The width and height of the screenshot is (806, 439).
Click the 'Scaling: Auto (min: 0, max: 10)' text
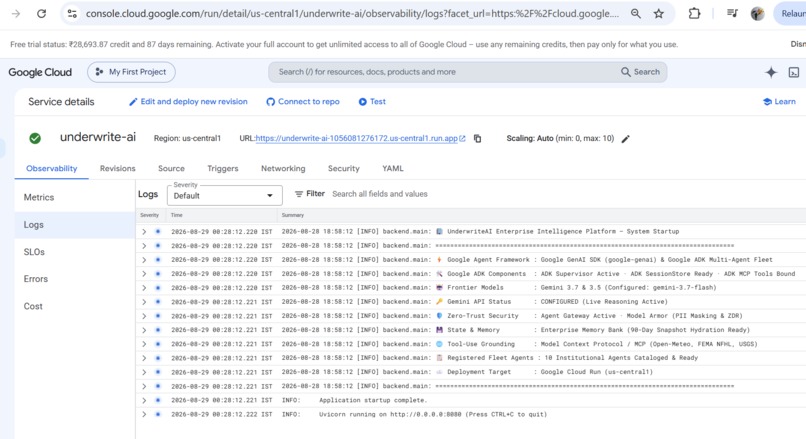point(560,138)
